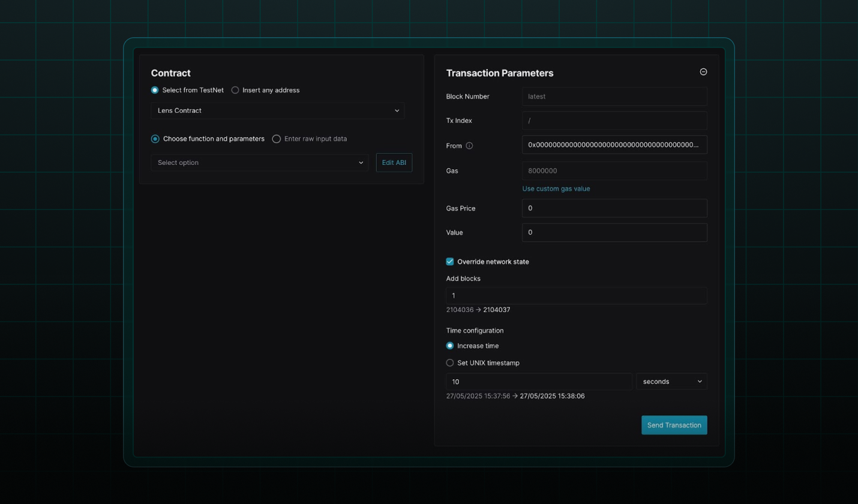This screenshot has width=858, height=504.
Task: Click into the Tx Index field
Action: coord(614,121)
